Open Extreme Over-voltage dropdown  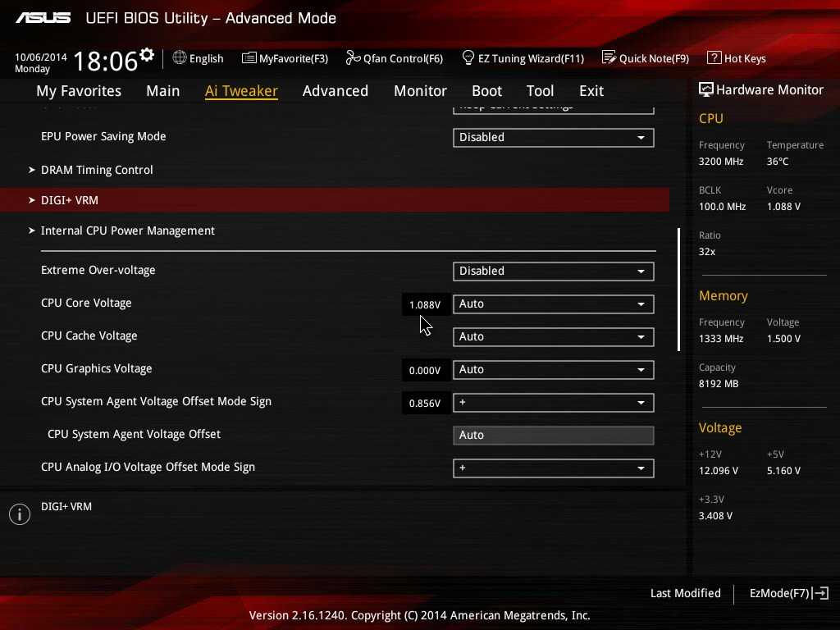tap(553, 272)
